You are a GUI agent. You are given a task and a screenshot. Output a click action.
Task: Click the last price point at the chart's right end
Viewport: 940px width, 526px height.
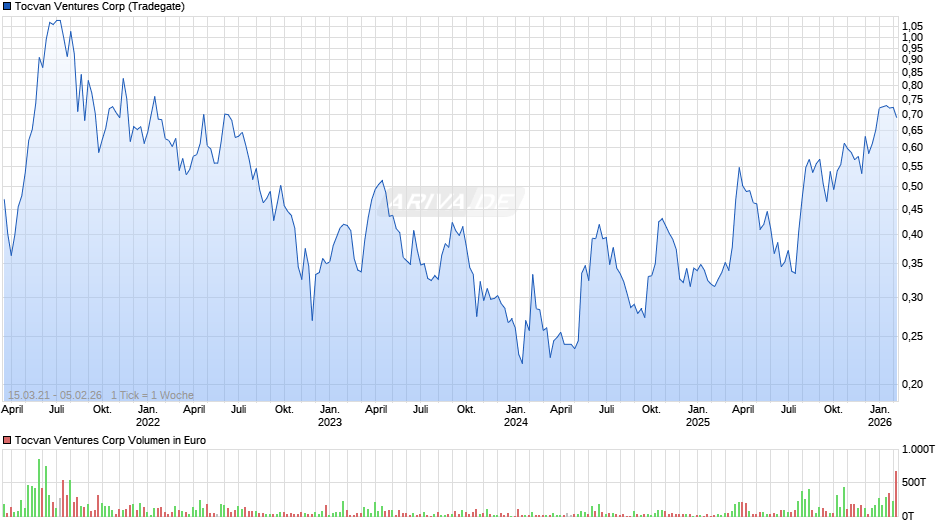point(896,117)
